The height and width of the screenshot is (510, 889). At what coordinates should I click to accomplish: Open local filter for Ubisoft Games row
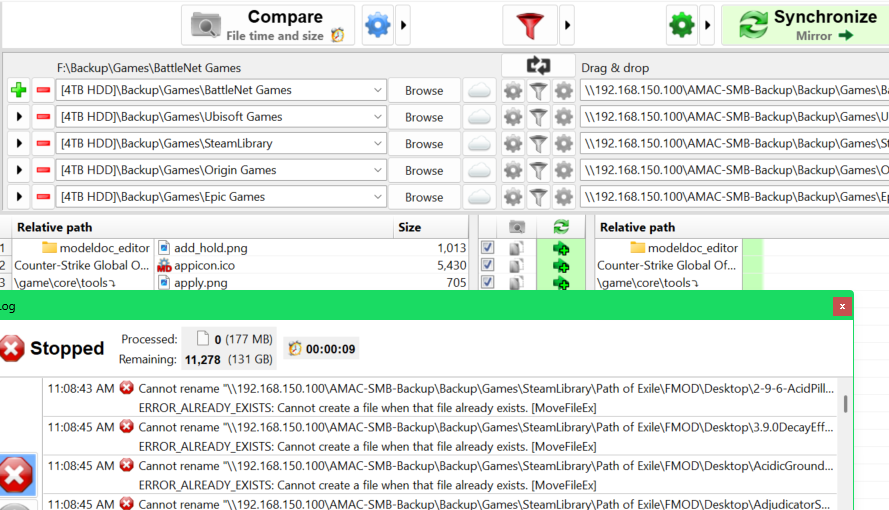[539, 117]
